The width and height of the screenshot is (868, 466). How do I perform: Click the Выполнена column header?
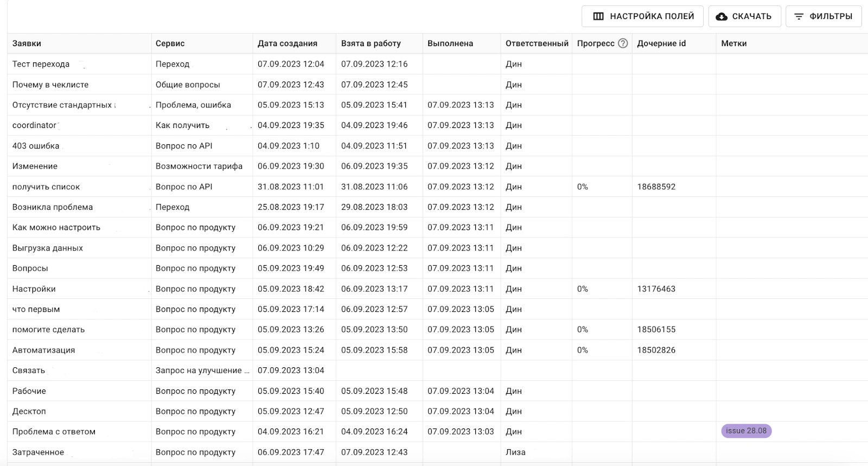[x=450, y=43]
